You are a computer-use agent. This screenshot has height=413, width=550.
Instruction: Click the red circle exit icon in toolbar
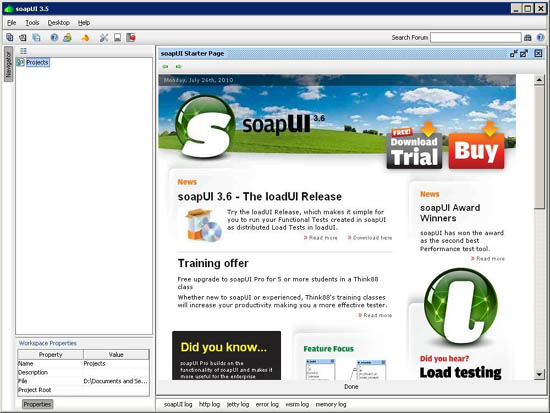tap(131, 37)
